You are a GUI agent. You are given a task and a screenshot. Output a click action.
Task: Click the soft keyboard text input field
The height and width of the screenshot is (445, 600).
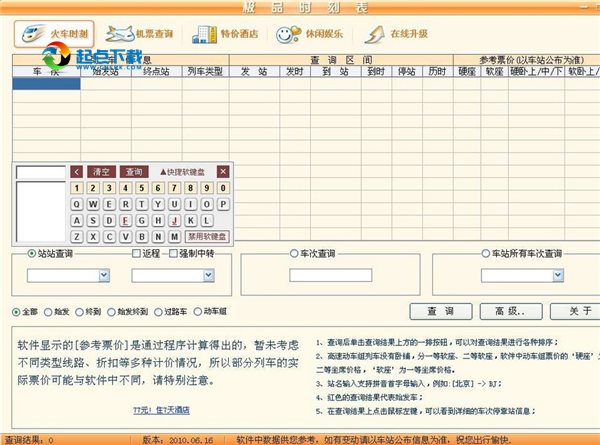[40, 172]
